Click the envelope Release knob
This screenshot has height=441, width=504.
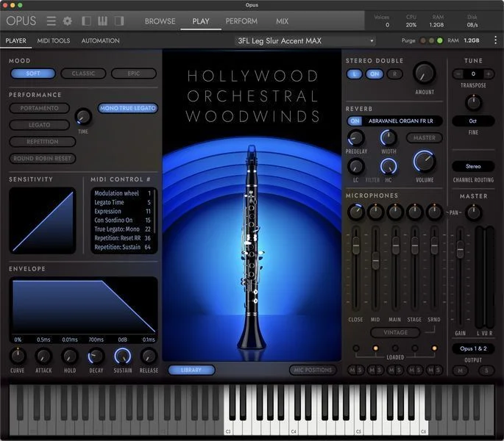pyautogui.click(x=149, y=356)
